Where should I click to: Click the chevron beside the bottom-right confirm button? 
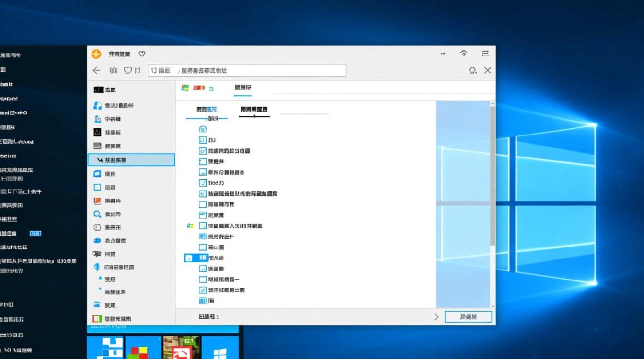pyautogui.click(x=437, y=316)
